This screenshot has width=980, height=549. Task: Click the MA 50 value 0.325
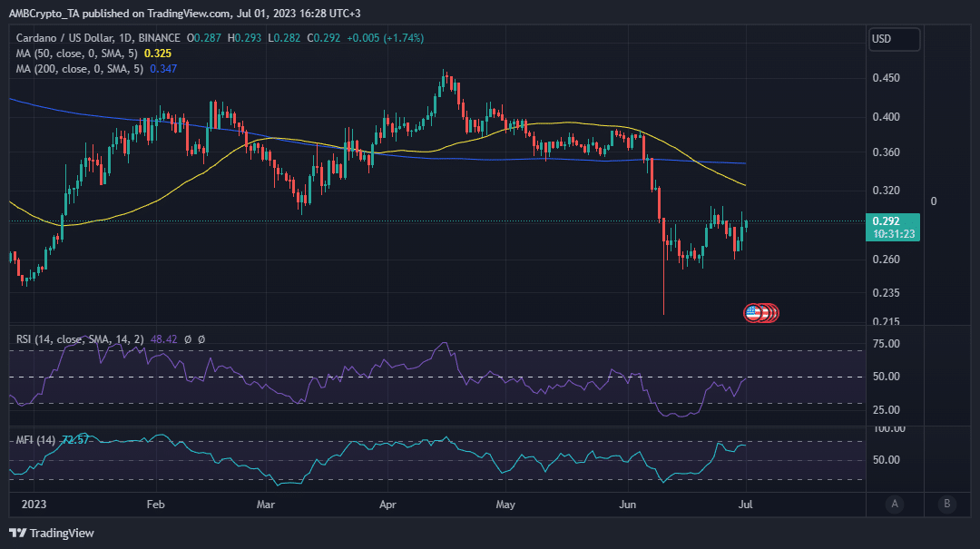click(158, 54)
